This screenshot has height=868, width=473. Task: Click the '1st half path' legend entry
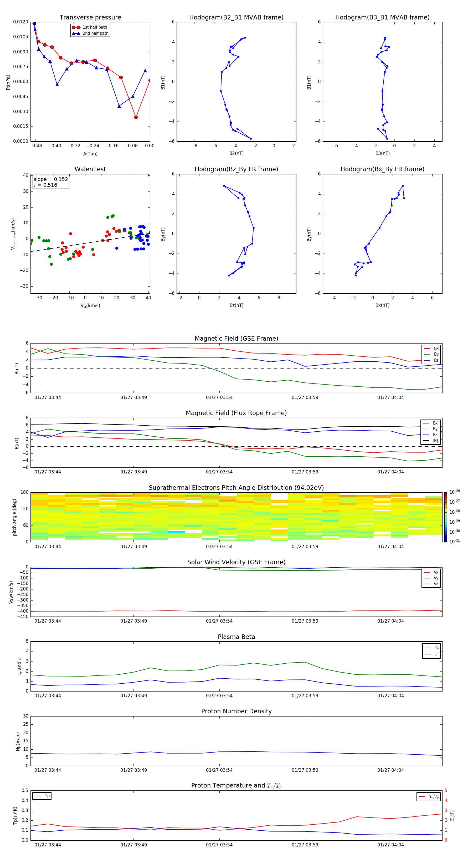90,27
